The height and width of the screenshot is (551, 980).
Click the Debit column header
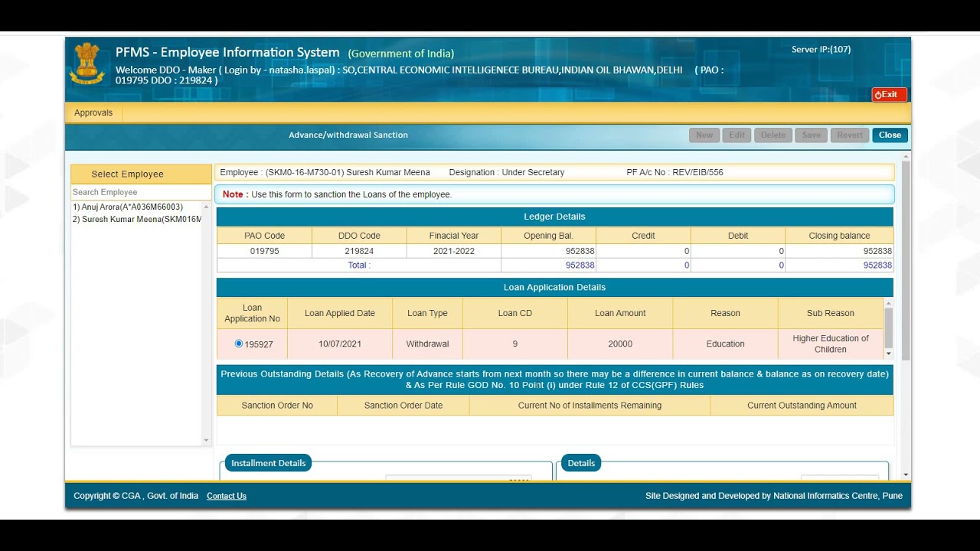tap(738, 236)
